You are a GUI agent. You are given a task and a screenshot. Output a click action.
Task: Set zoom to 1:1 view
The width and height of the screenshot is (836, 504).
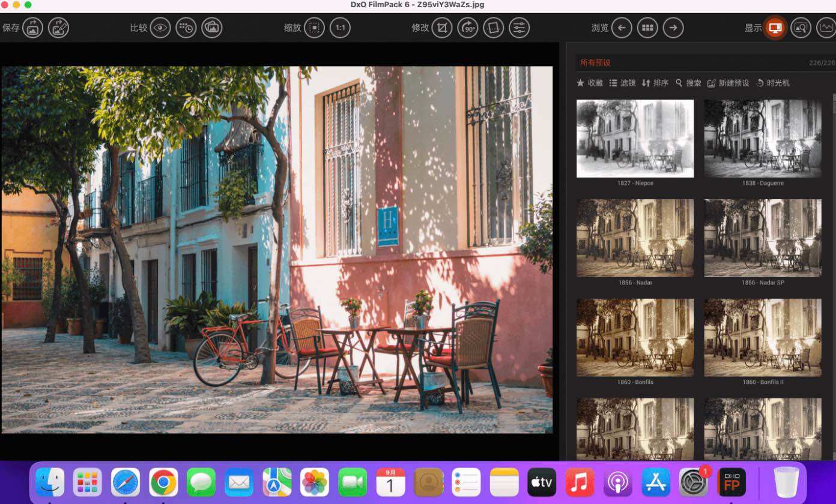click(x=340, y=28)
